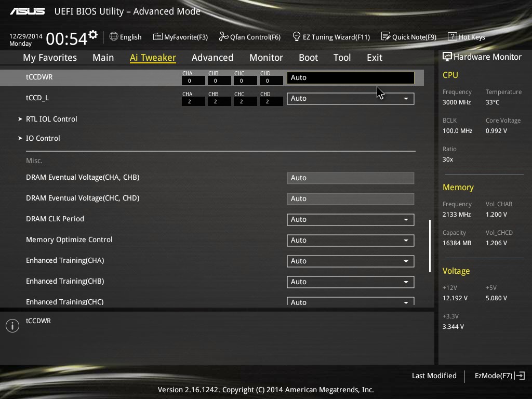The height and width of the screenshot is (399, 532).
Task: Click DRAM Eventual Voltage(CHA, CHB) field
Action: (x=351, y=178)
